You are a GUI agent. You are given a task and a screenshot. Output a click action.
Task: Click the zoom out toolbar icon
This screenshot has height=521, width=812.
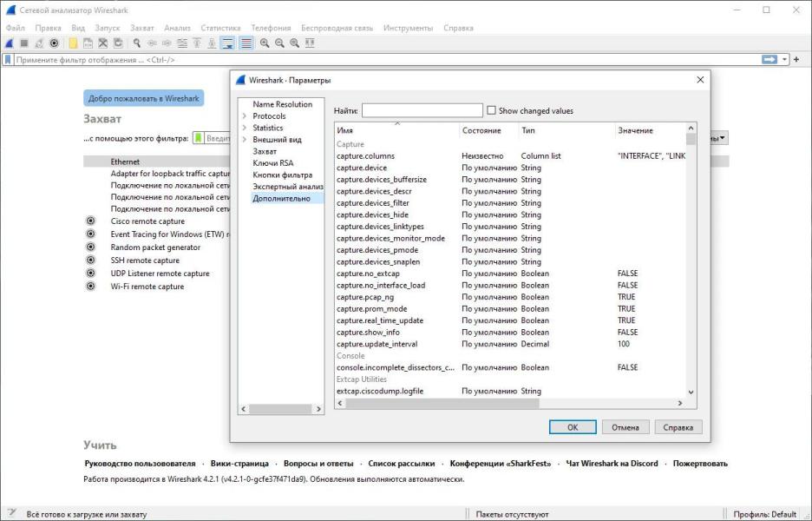click(279, 43)
